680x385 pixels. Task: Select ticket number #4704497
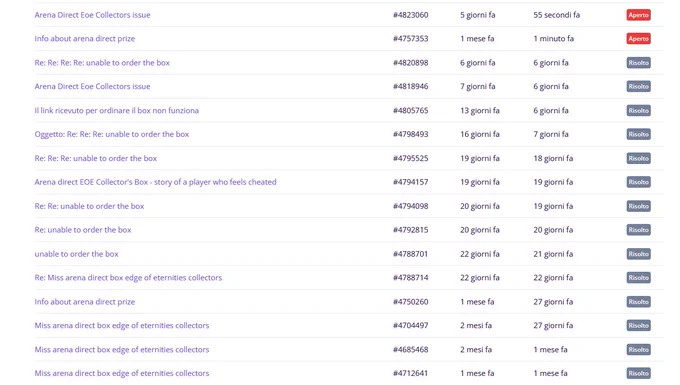pos(411,326)
